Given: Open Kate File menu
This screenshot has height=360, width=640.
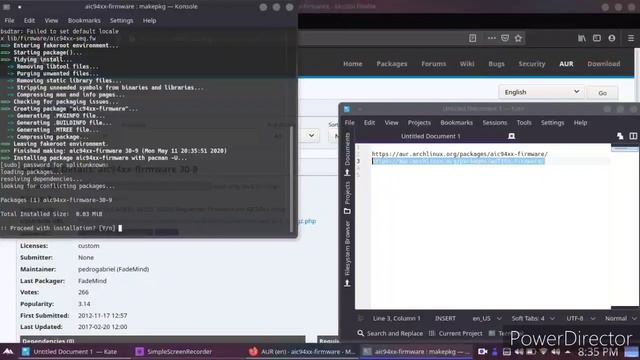Looking at the screenshot, I should 349,122.
